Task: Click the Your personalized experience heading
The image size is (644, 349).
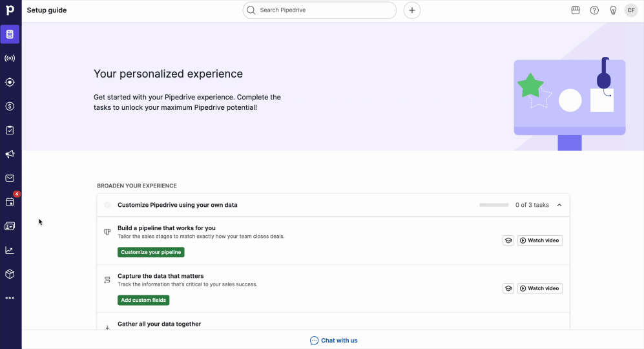Action: click(x=168, y=74)
